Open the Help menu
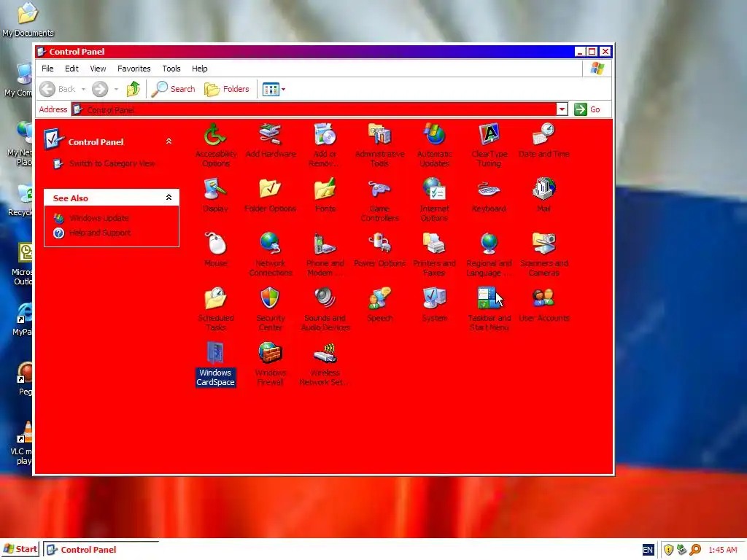Viewport: 747px width, 560px height. (x=200, y=69)
